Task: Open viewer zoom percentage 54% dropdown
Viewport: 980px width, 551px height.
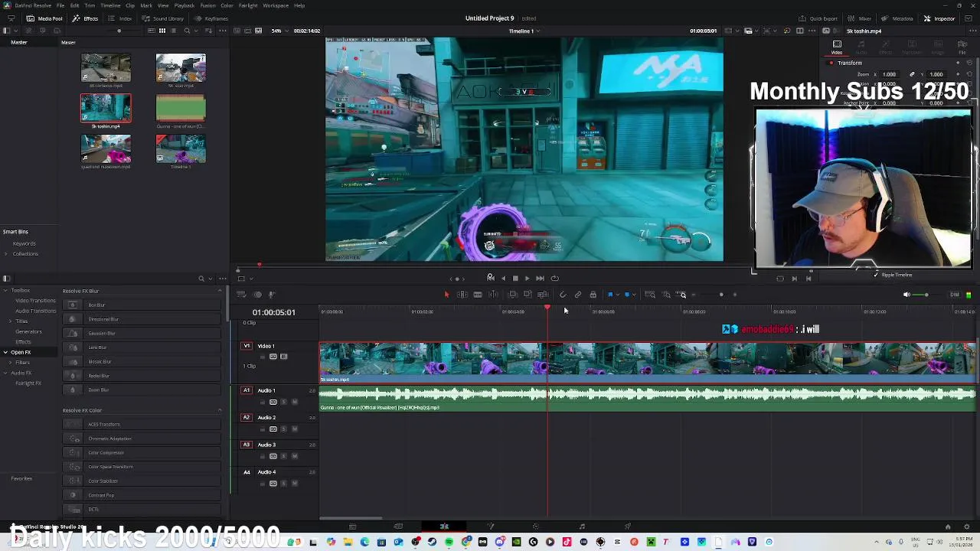Action: (279, 31)
